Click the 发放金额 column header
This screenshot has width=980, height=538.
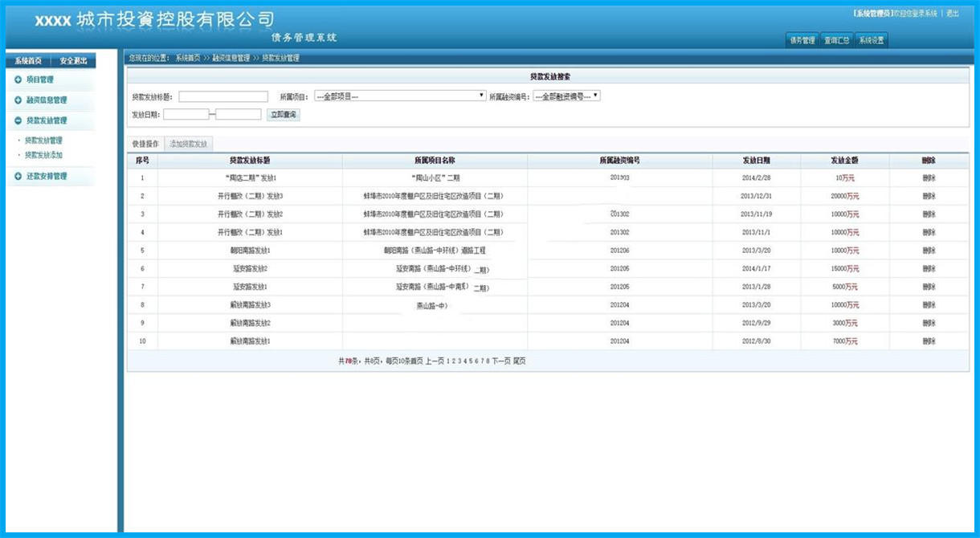(x=845, y=161)
